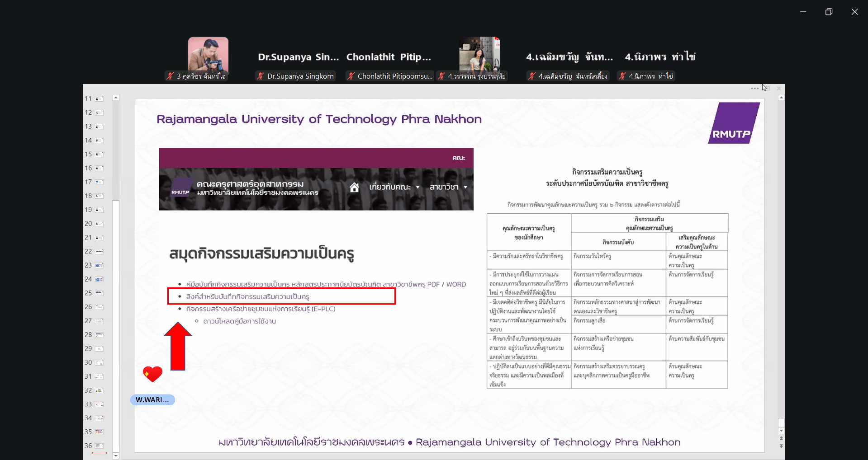The width and height of the screenshot is (868, 460).
Task: Click the red heart reaction icon
Action: click(152, 374)
